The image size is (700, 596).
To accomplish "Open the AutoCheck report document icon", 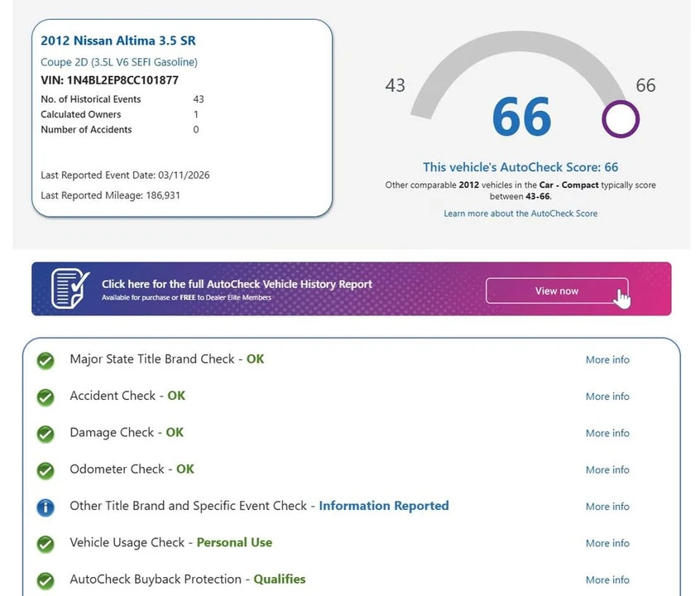I will pyautogui.click(x=70, y=288).
